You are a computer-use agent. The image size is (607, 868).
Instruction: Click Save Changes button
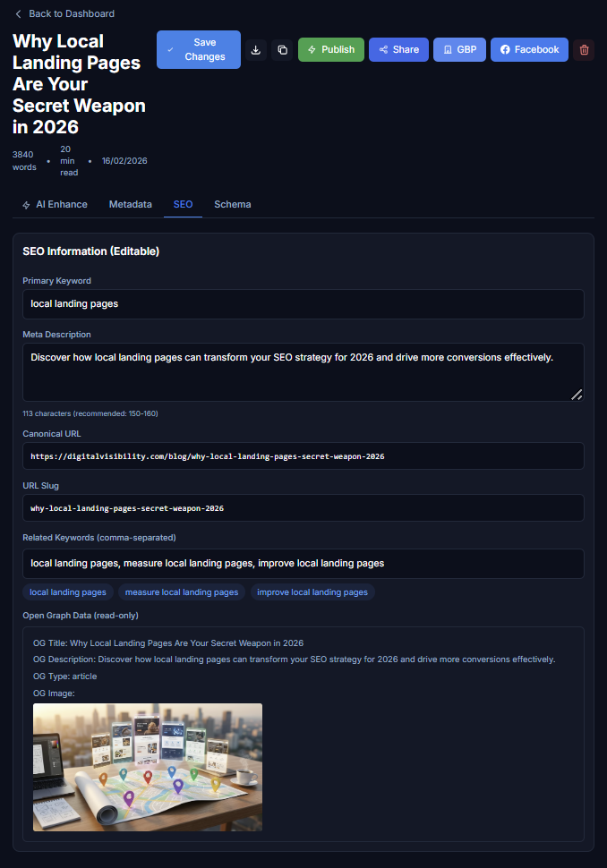199,50
